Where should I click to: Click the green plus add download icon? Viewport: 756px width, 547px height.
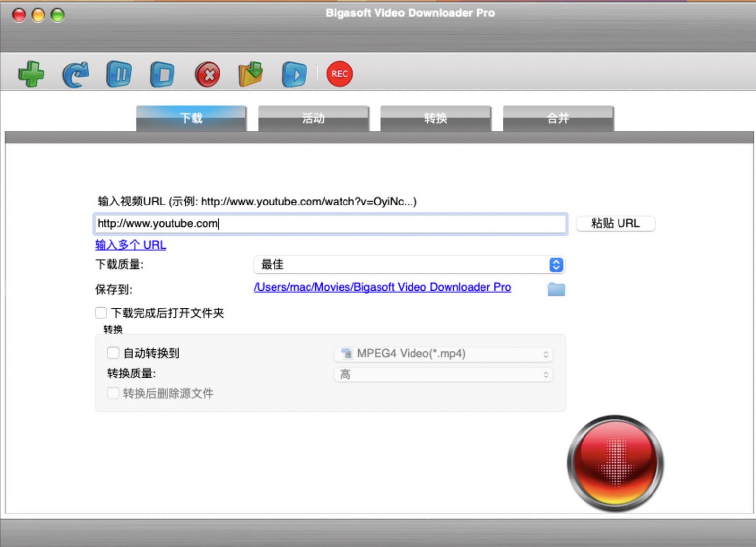click(x=31, y=74)
